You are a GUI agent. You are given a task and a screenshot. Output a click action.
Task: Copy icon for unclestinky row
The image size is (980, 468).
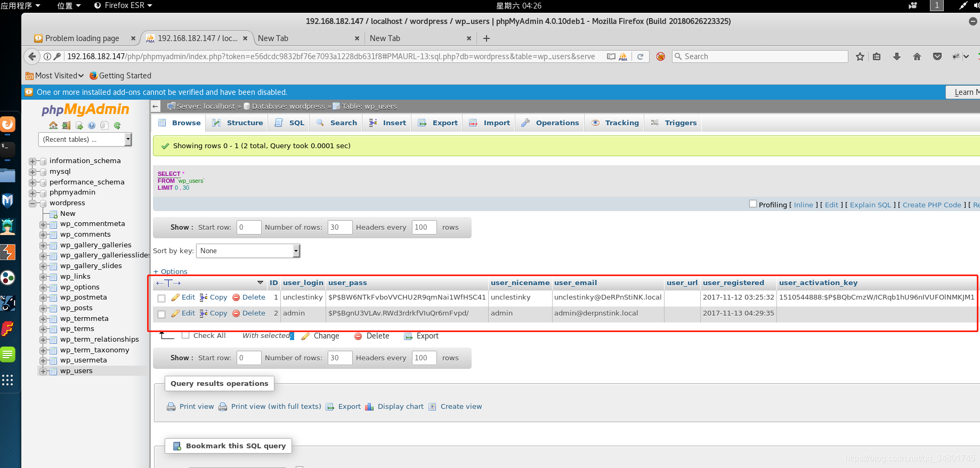pos(204,297)
